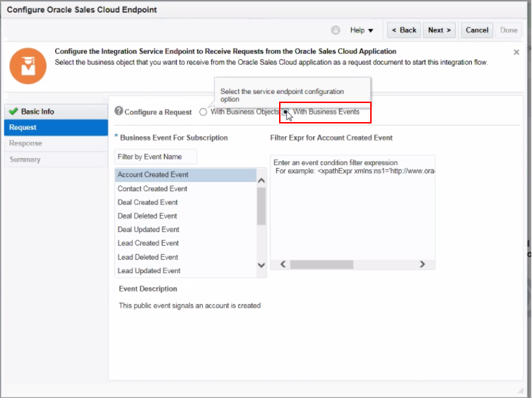Click the green checkmark next to Basic Info
532x398 pixels.
13,111
